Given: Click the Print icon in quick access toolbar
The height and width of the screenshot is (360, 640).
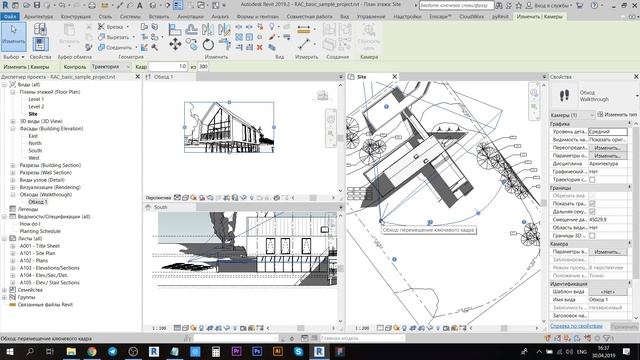Looking at the screenshot, I should (92, 5).
